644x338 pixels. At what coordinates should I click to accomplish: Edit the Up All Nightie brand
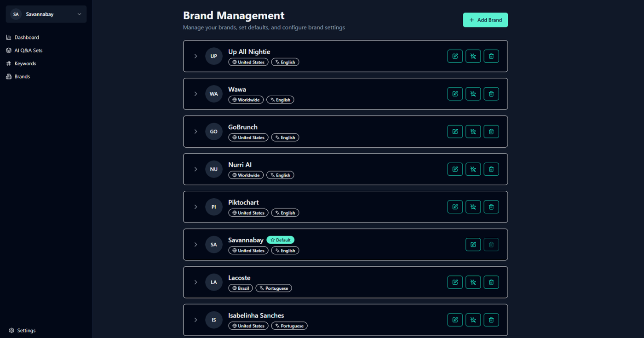[x=455, y=56]
